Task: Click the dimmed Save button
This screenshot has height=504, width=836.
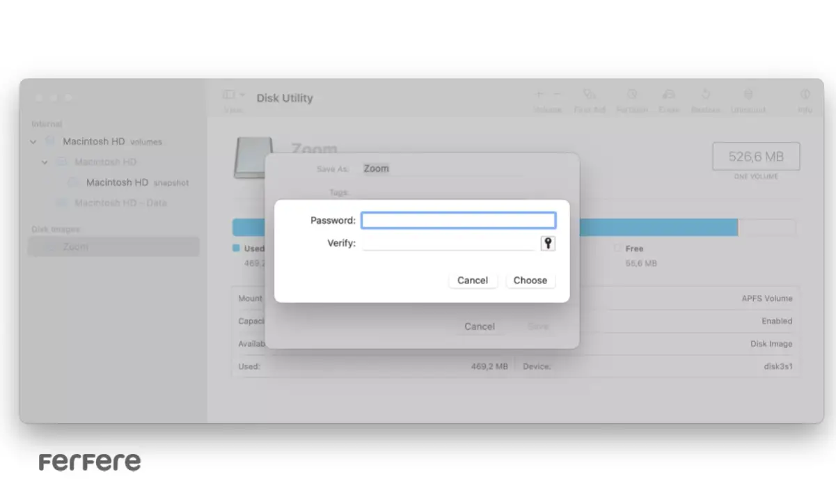Action: (537, 326)
